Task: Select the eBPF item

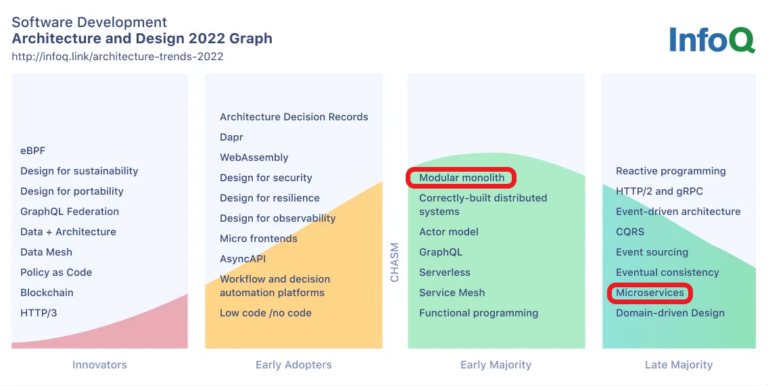Action: pos(33,151)
